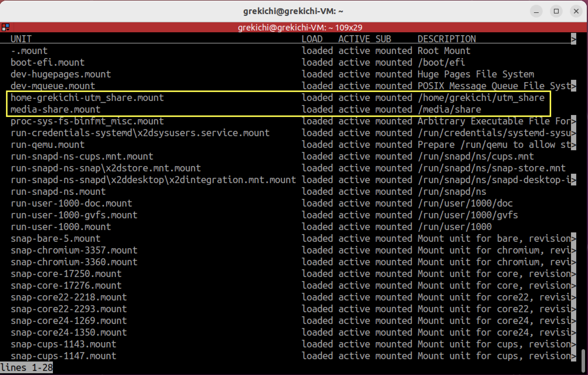This screenshot has width=588, height=375.
Task: Maximize the grekichi-VM terminal window
Action: 556,11
